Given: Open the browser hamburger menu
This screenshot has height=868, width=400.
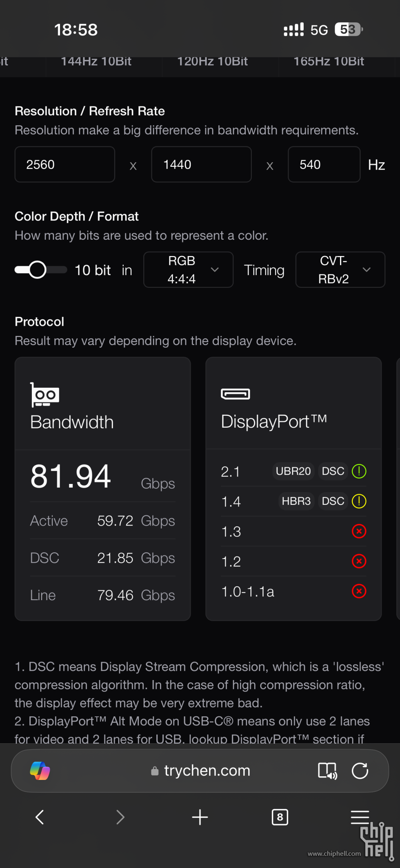Looking at the screenshot, I should pos(360,817).
